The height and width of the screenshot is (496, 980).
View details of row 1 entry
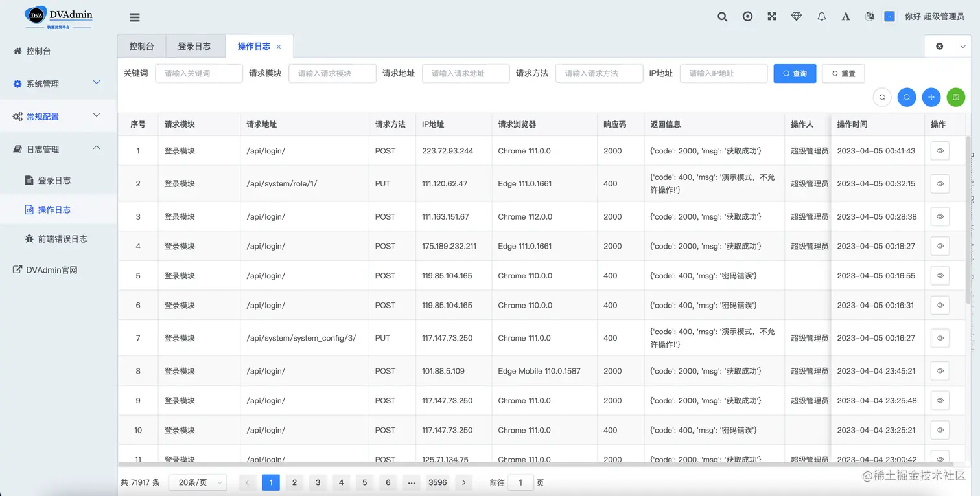pyautogui.click(x=940, y=151)
